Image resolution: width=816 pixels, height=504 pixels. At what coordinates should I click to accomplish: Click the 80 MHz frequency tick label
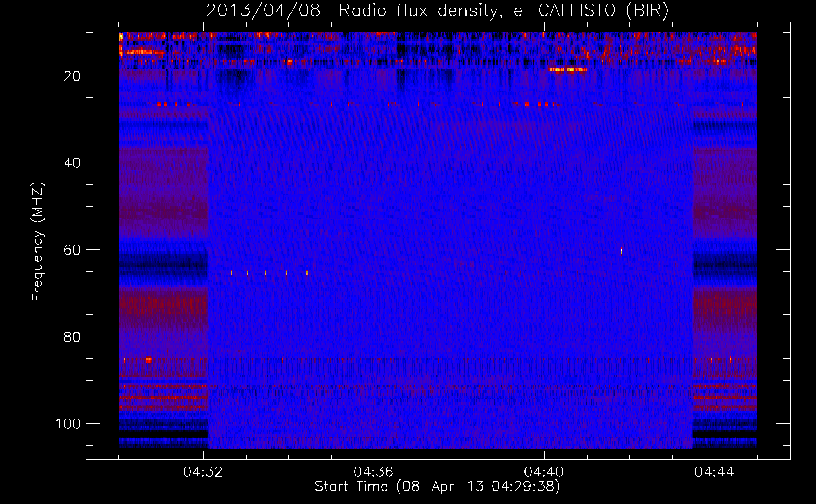72,337
